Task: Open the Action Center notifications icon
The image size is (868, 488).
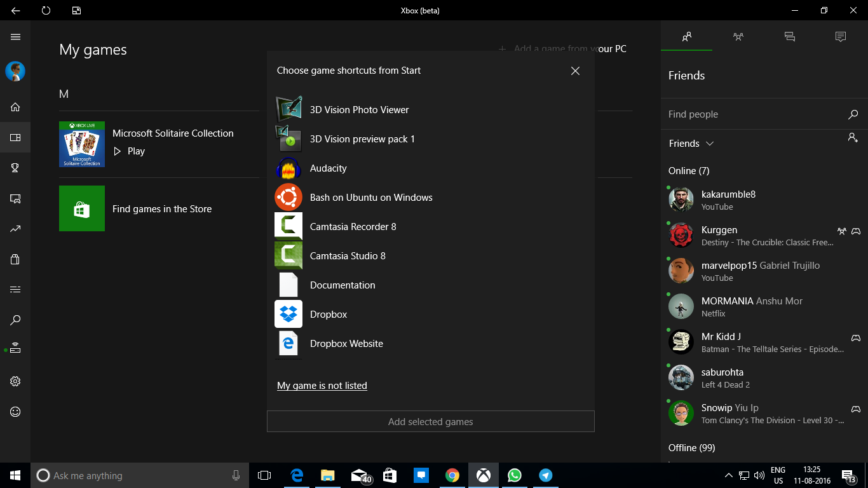Action: (848, 476)
